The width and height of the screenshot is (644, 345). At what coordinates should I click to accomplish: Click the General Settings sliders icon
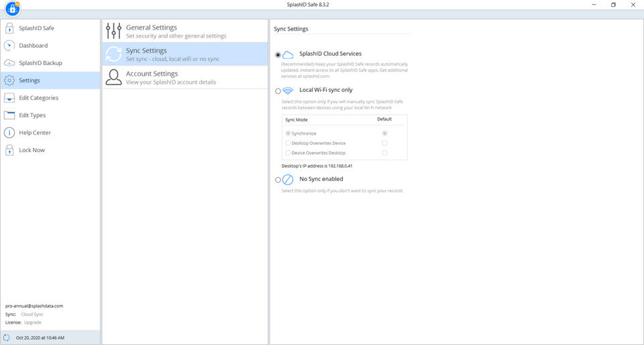point(113,31)
